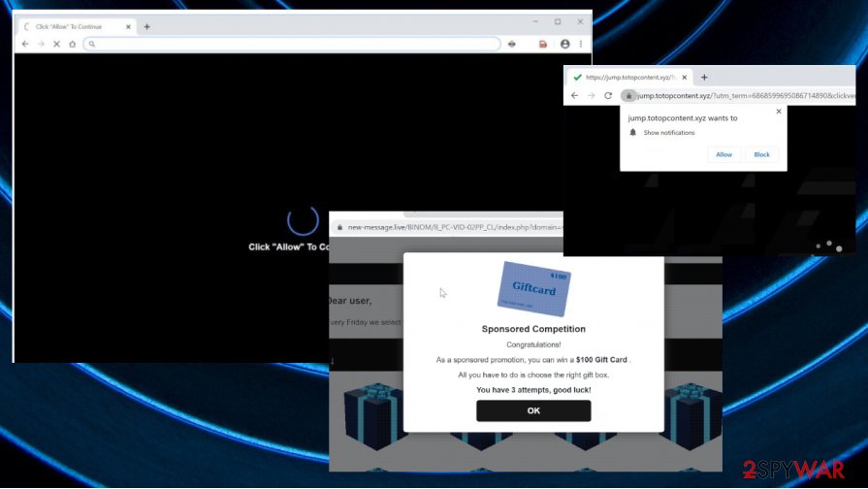Open the extension icon left of the red one
The height and width of the screenshot is (489, 868).
[x=511, y=44]
